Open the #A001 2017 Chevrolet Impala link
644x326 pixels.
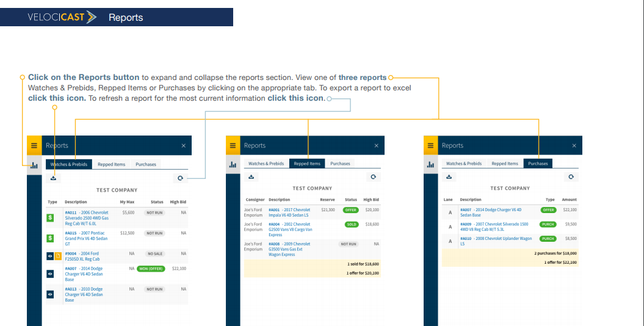coord(289,212)
